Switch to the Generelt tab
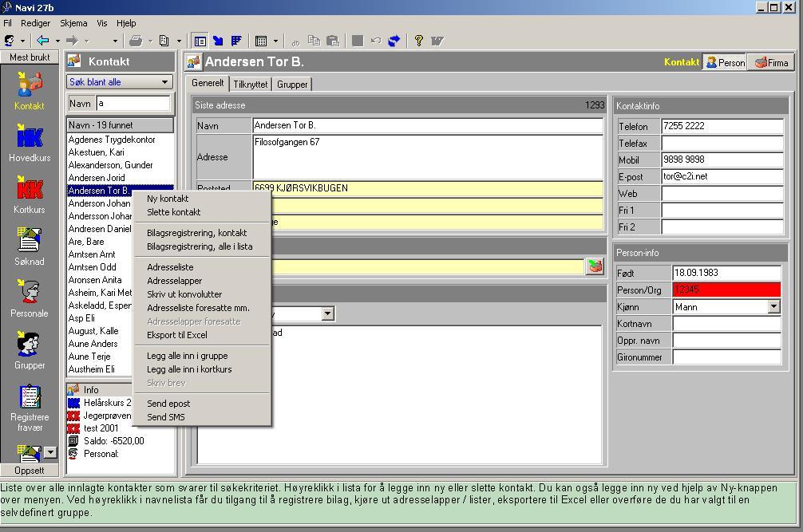 click(x=208, y=83)
